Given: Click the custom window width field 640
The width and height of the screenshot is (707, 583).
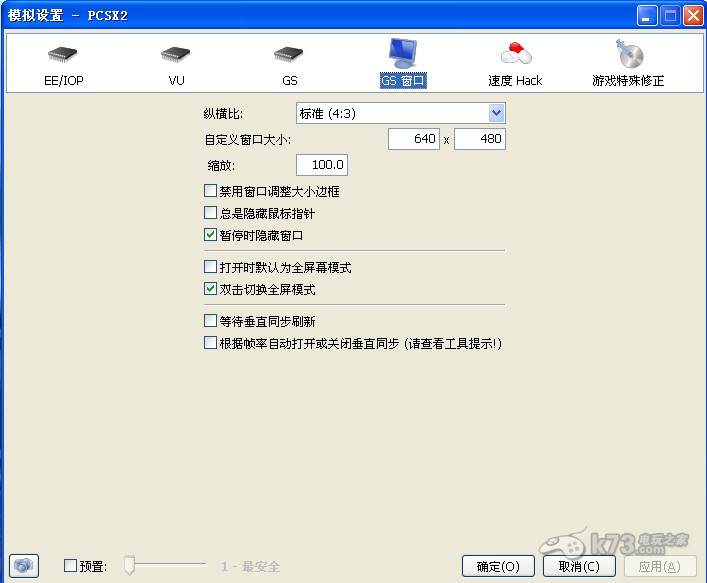Looking at the screenshot, I should (x=414, y=140).
